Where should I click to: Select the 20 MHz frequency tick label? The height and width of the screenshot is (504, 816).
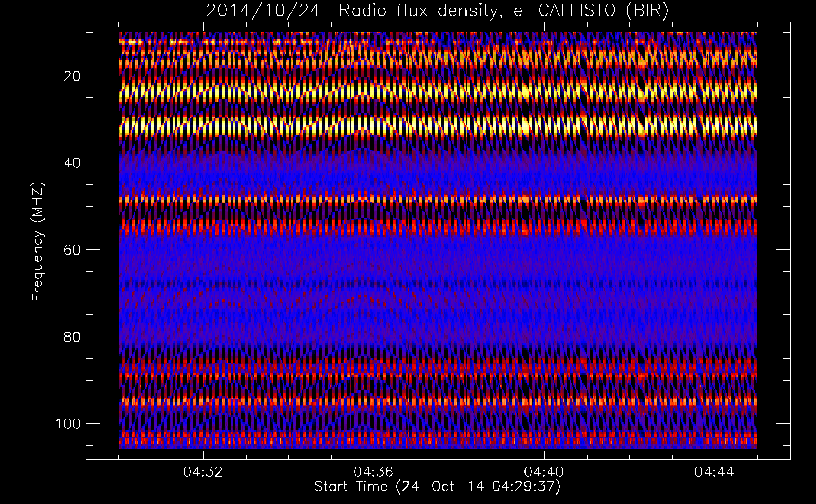(x=72, y=76)
